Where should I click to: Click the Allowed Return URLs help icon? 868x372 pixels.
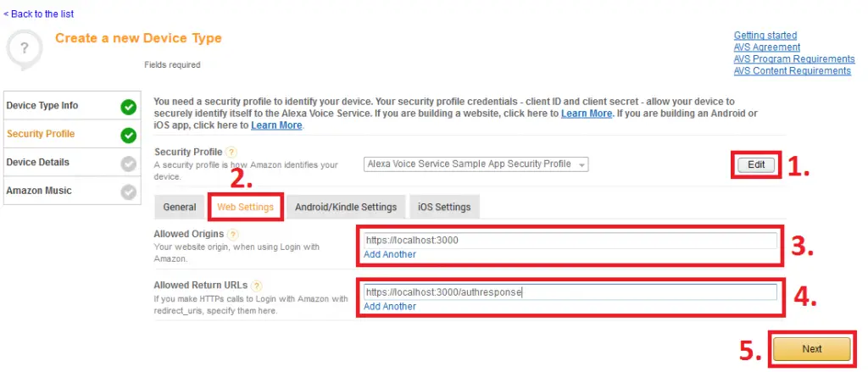tap(256, 286)
